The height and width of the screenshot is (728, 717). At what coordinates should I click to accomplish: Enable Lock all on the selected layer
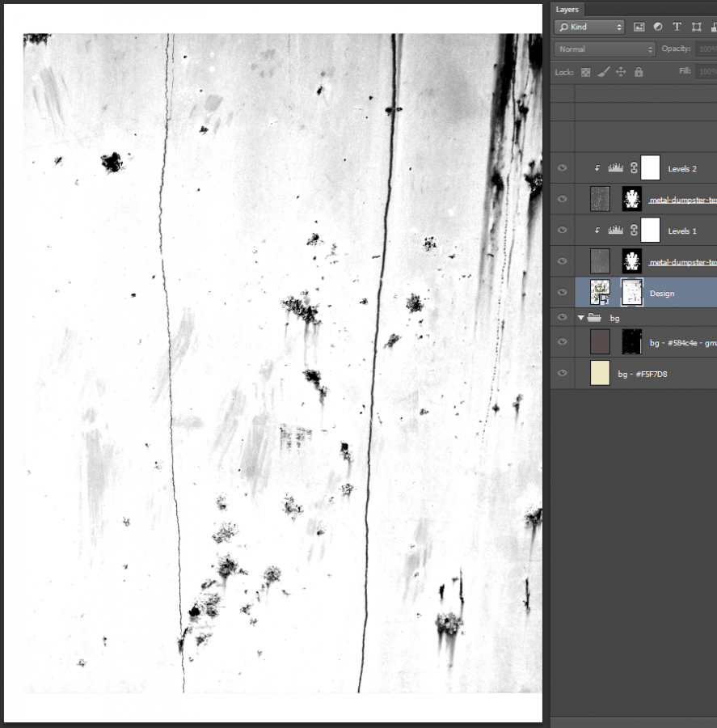tap(639, 72)
